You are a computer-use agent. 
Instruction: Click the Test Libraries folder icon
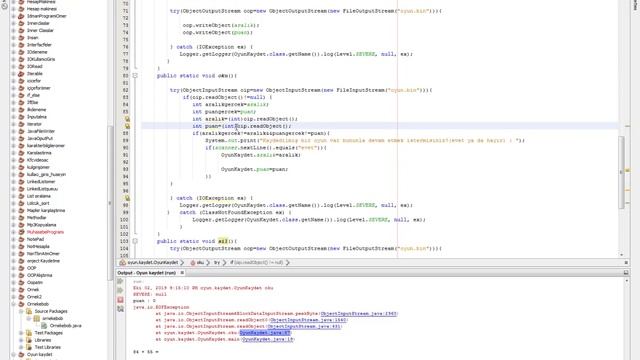(x=29, y=347)
